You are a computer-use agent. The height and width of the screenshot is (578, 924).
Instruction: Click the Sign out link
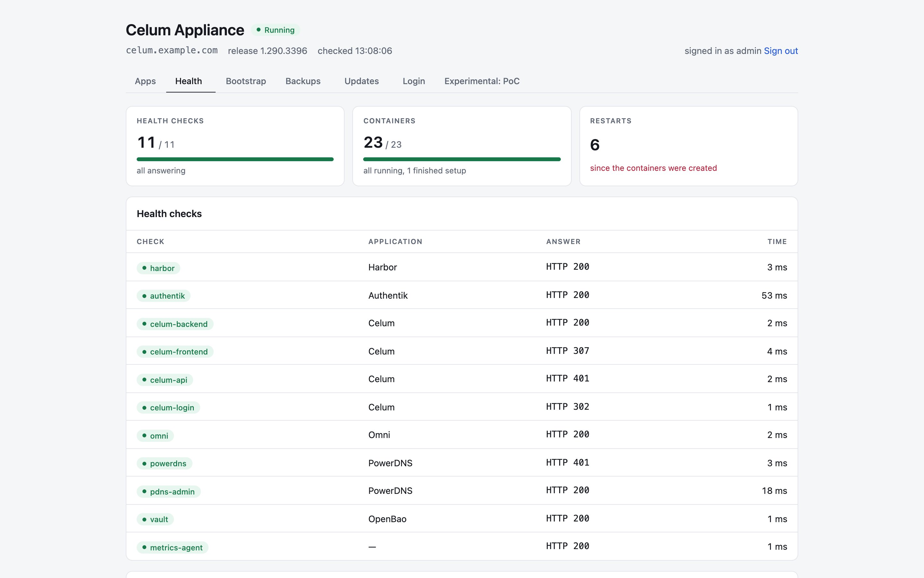click(781, 51)
